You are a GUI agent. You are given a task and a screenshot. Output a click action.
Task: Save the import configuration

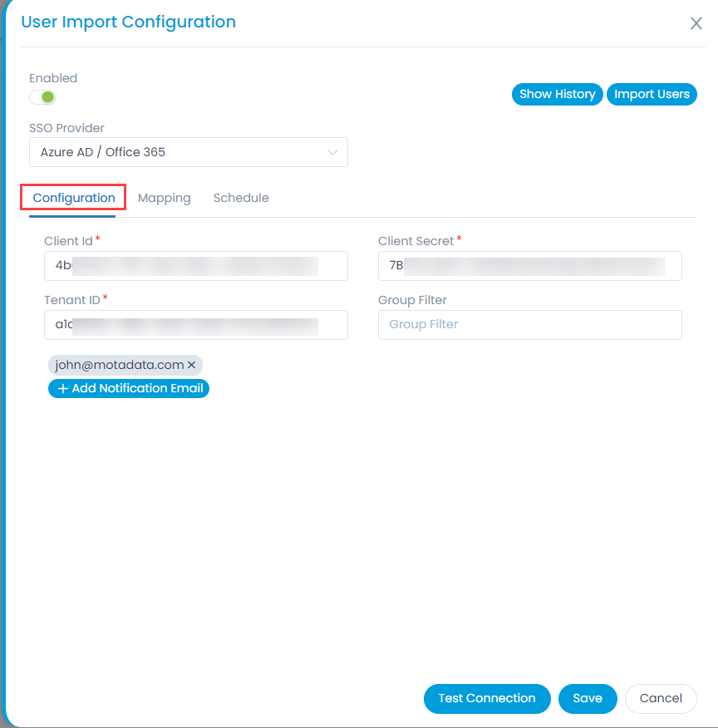pos(588,698)
